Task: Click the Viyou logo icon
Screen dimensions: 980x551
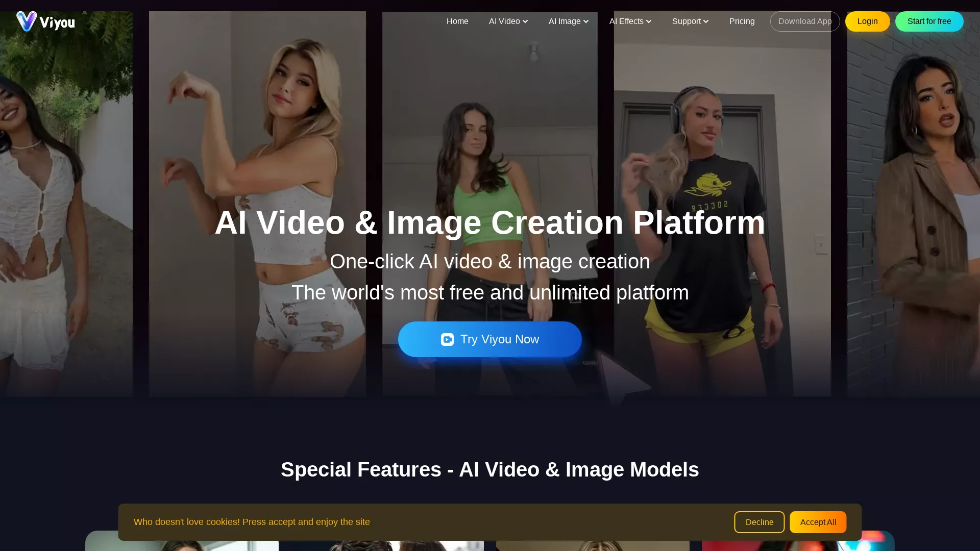Action: pyautogui.click(x=27, y=21)
